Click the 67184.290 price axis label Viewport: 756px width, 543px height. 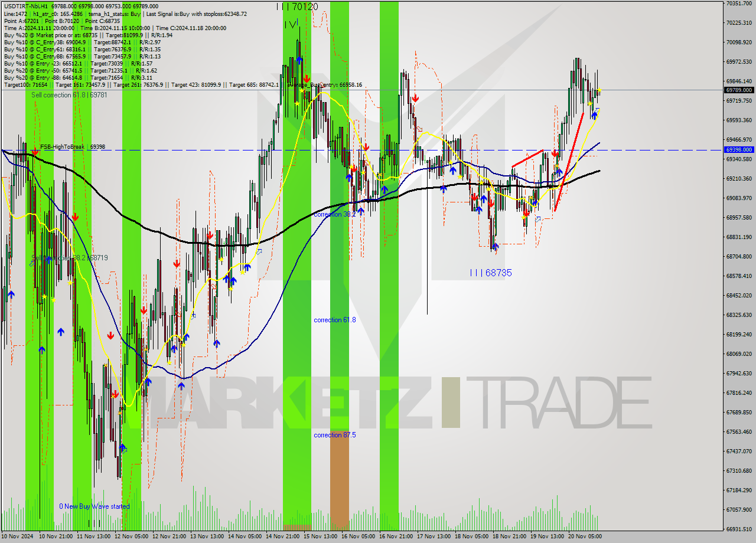[739, 490]
